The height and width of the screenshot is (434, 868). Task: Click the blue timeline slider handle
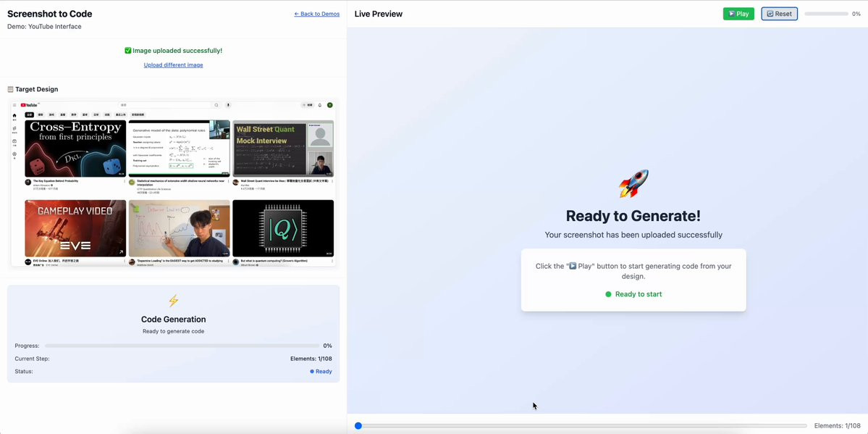pyautogui.click(x=358, y=426)
